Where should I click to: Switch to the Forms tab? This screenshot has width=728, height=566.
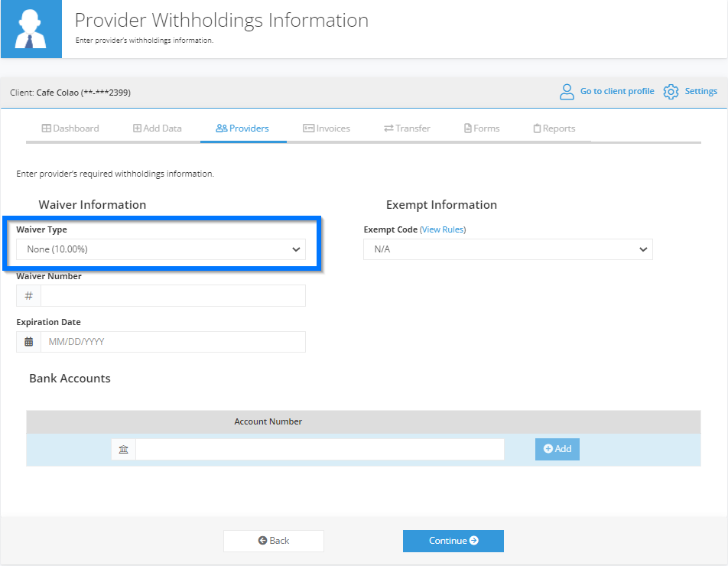(x=482, y=128)
